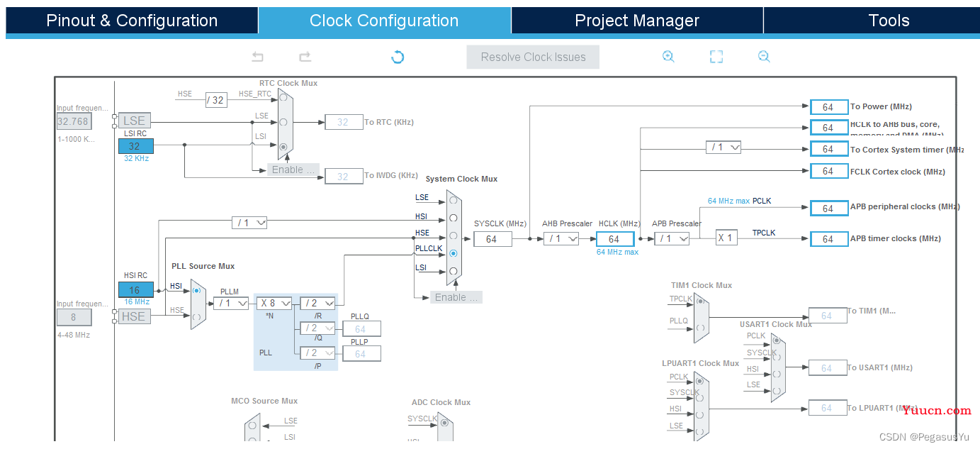Image resolution: width=980 pixels, height=449 pixels.
Task: Click the To USART1 (MHz) value box
Action: 828,368
